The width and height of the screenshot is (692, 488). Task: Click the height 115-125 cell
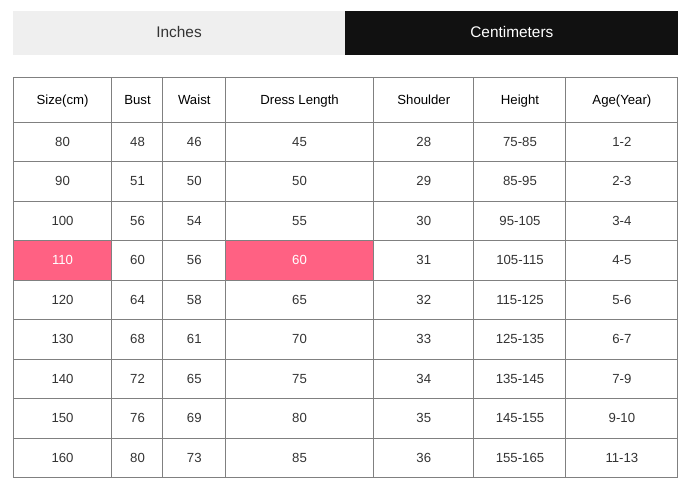(x=519, y=300)
